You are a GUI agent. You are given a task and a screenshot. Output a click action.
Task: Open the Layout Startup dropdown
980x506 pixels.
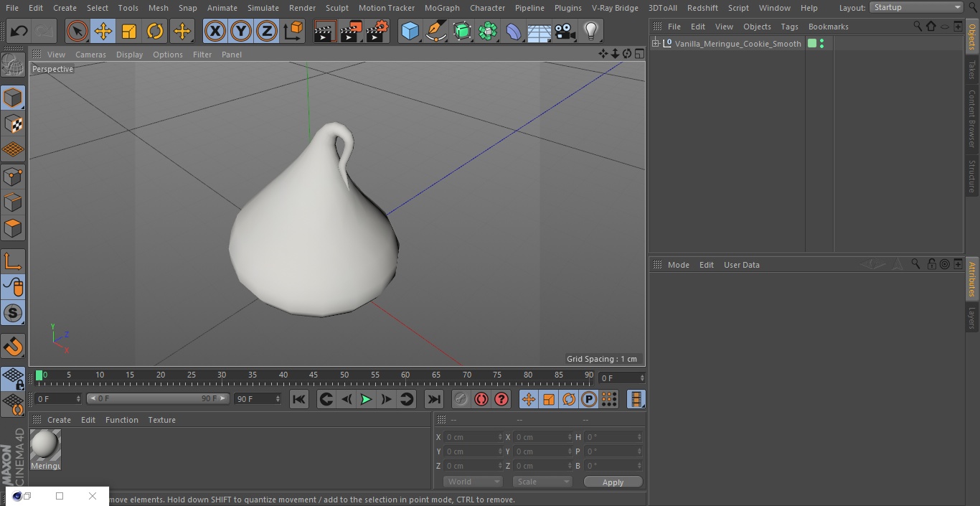(x=916, y=7)
